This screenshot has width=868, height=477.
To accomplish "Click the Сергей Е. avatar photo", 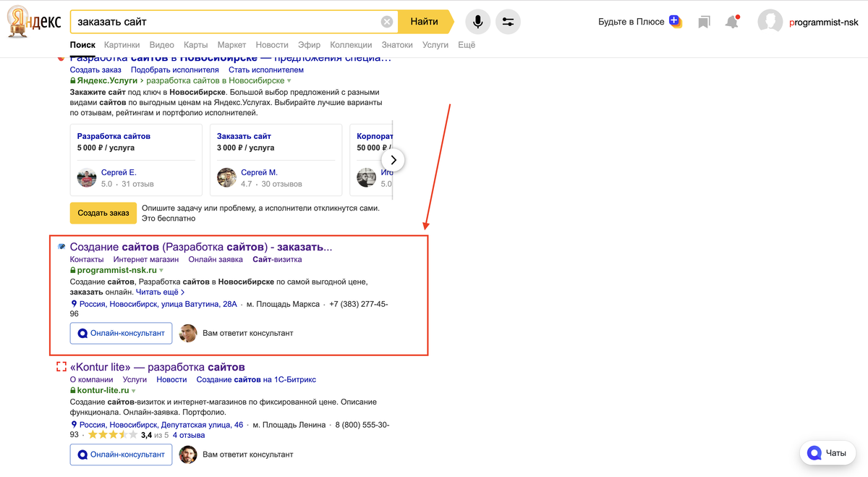I will [x=87, y=178].
